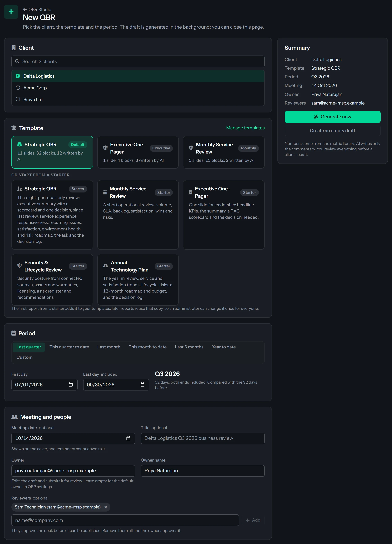The image size is (392, 544).
Task: Choose the Custom period tab
Action: pyautogui.click(x=24, y=357)
